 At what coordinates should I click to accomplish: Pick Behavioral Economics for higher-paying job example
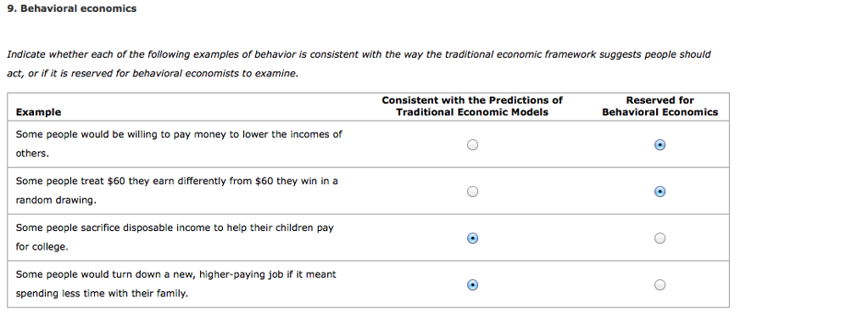[659, 284]
